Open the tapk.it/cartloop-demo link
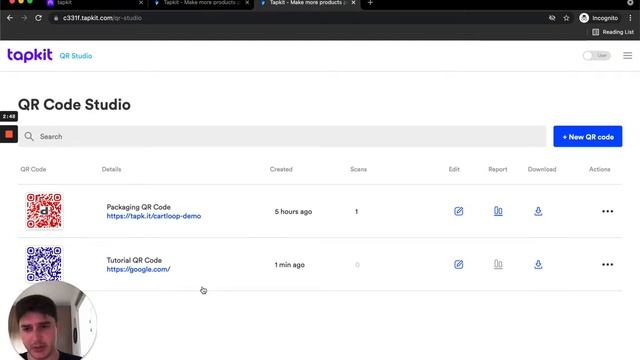This screenshot has width=640, height=360. (x=153, y=216)
